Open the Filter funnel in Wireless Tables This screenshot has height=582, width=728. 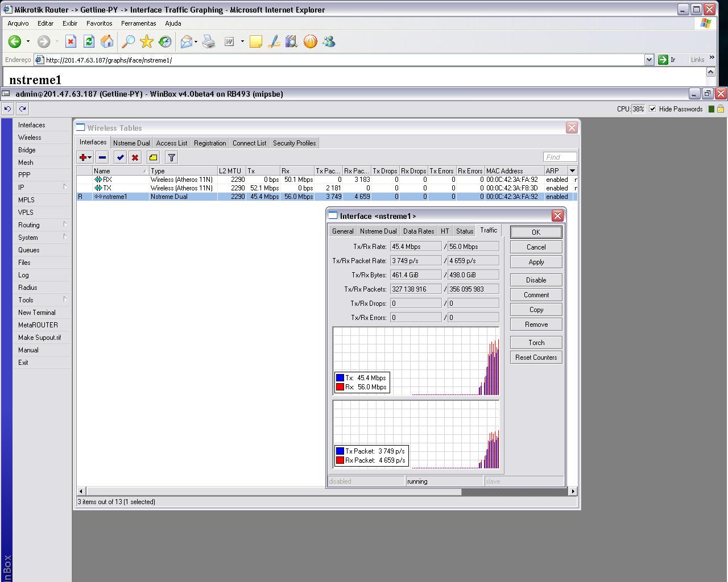point(171,157)
